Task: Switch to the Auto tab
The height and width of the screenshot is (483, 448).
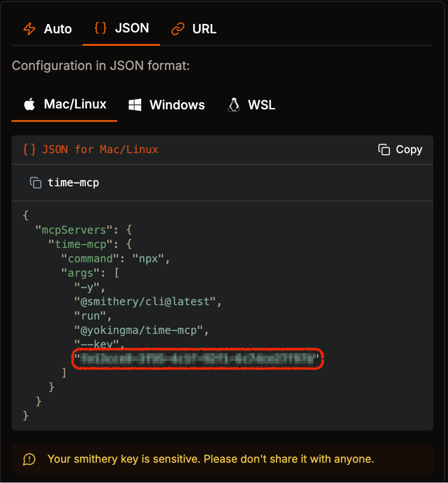Action: pyautogui.click(x=47, y=29)
